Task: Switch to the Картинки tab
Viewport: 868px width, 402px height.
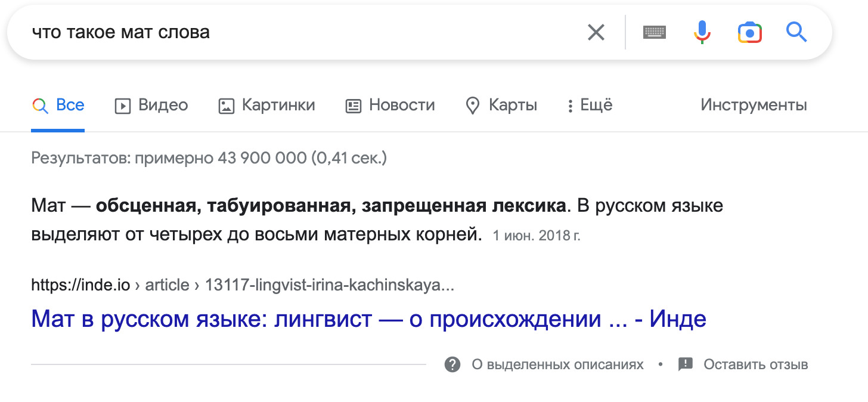Action: click(x=278, y=106)
